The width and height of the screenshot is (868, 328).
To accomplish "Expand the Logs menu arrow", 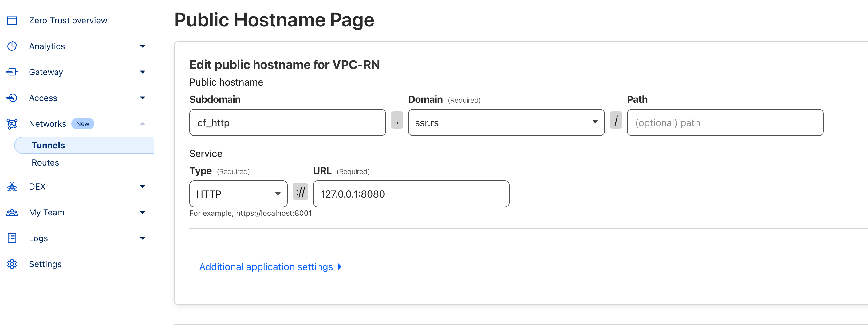I will coord(143,238).
